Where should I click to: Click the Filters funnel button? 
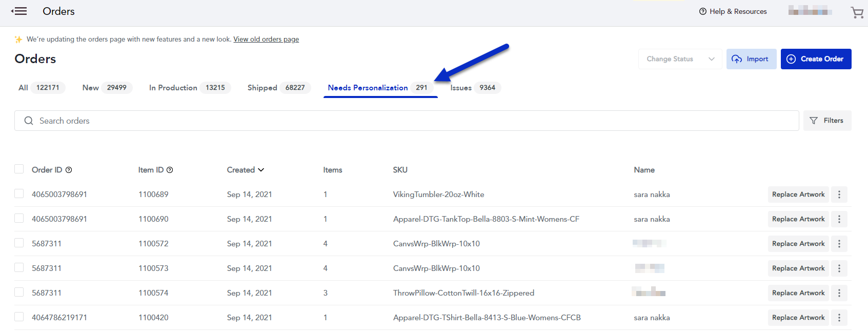[x=827, y=121]
